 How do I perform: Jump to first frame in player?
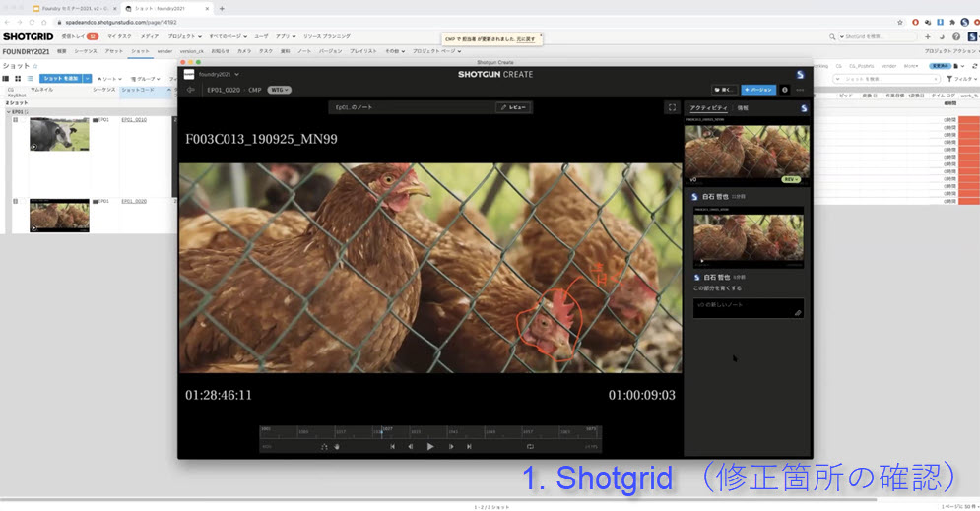click(393, 447)
